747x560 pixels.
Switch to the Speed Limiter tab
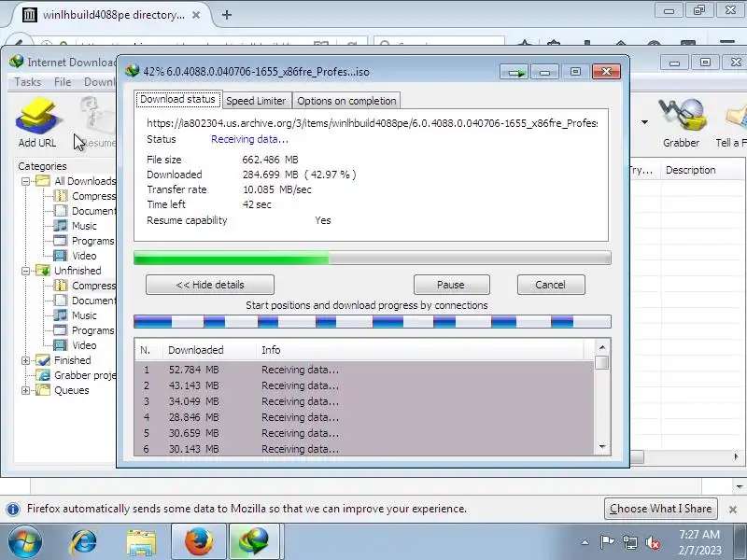(x=256, y=101)
